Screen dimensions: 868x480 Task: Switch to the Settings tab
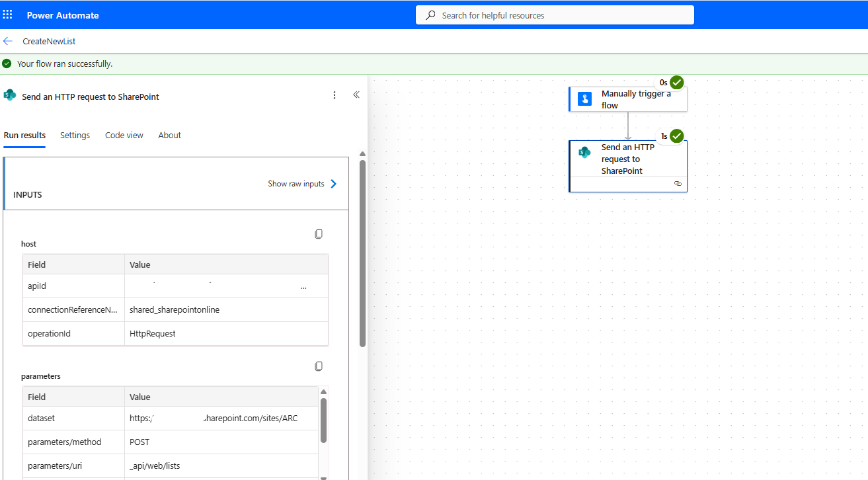(75, 136)
